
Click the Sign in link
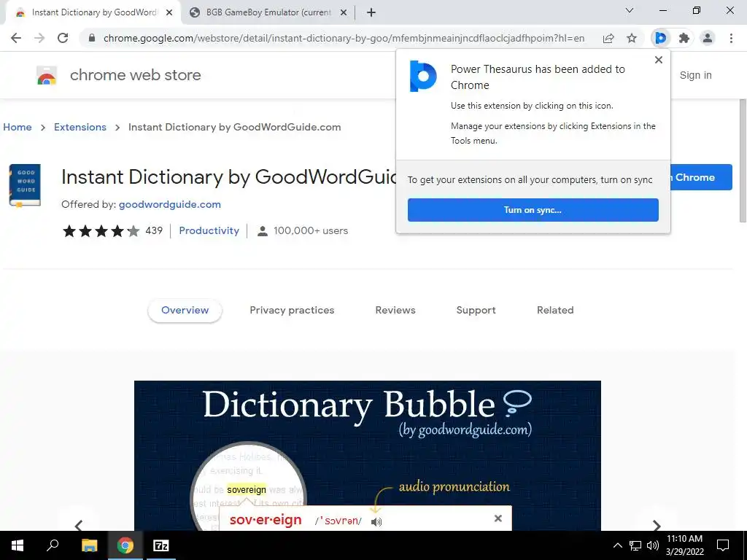point(695,75)
